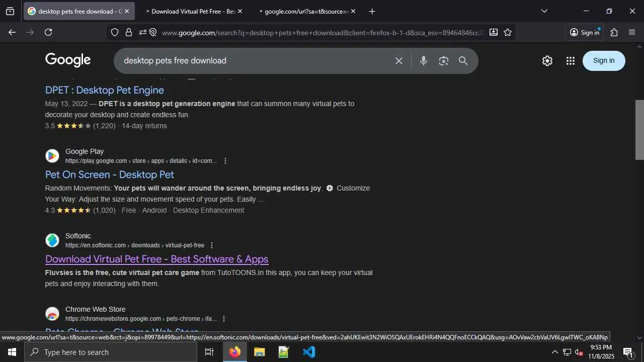Image resolution: width=644 pixels, height=362 pixels.
Task: Open Firefox from the taskbar
Action: (x=235, y=352)
